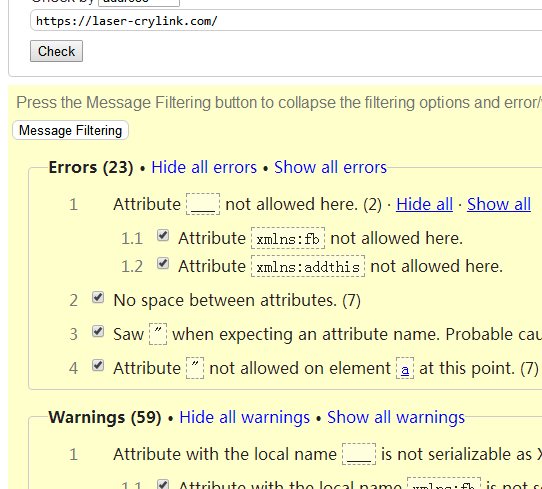Click 'Show all' for error group 1
This screenshot has height=489, width=542.
[x=499, y=204]
